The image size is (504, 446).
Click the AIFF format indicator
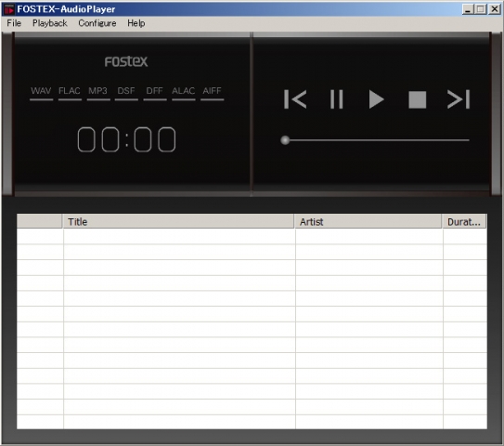[x=212, y=93]
